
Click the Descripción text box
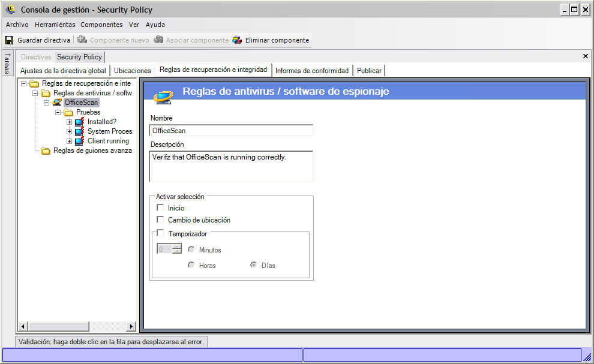tap(231, 167)
